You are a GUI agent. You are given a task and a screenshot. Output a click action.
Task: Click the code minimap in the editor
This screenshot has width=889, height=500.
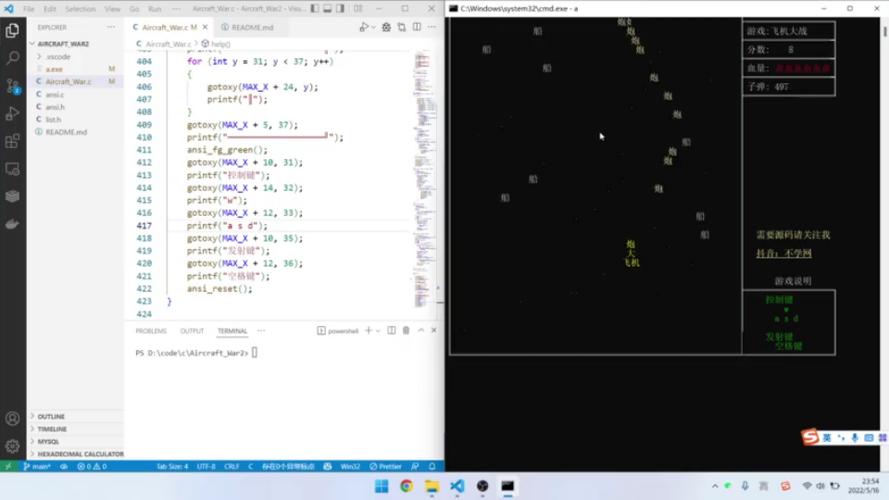422,181
